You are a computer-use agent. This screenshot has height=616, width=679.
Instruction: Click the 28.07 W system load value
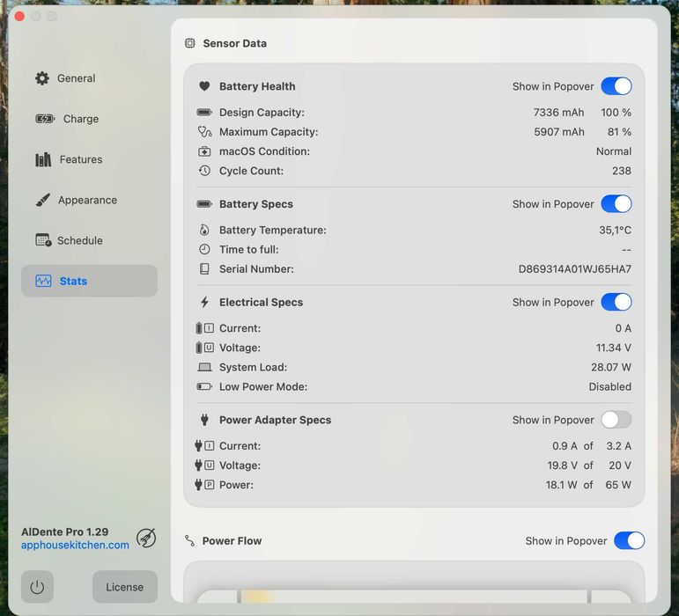point(611,367)
